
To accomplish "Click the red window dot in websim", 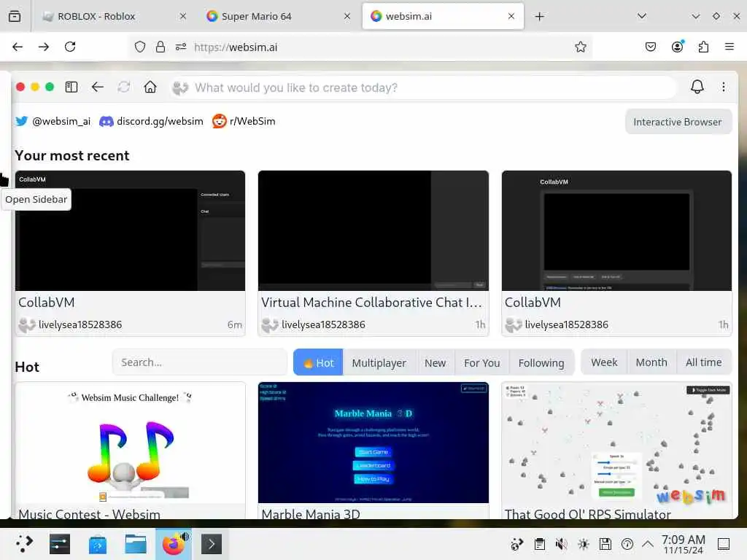I will pos(20,87).
